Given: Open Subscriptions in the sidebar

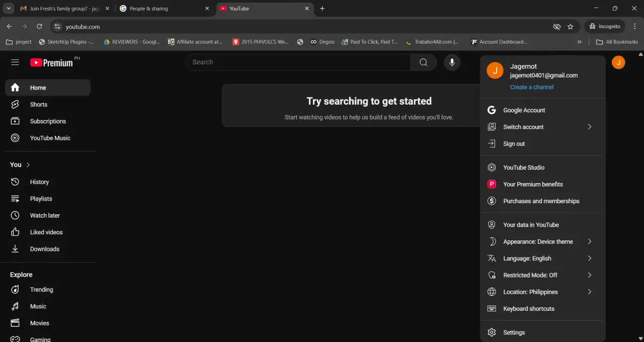Looking at the screenshot, I should (48, 121).
